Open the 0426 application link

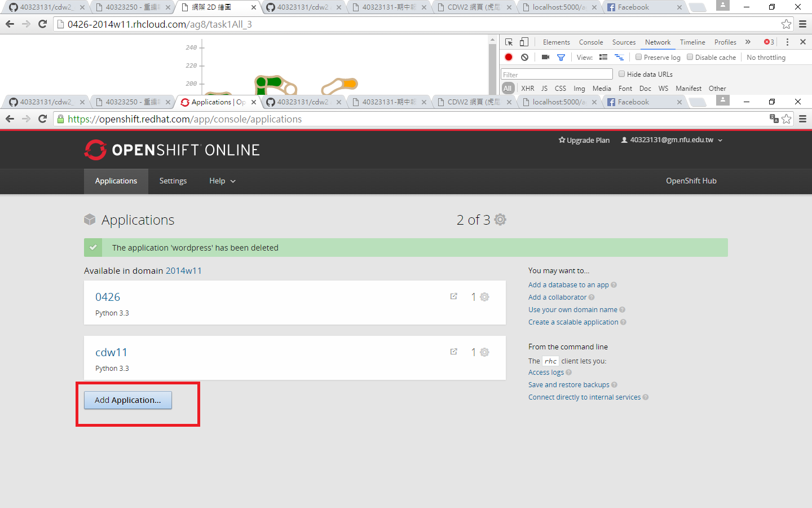[x=108, y=297]
